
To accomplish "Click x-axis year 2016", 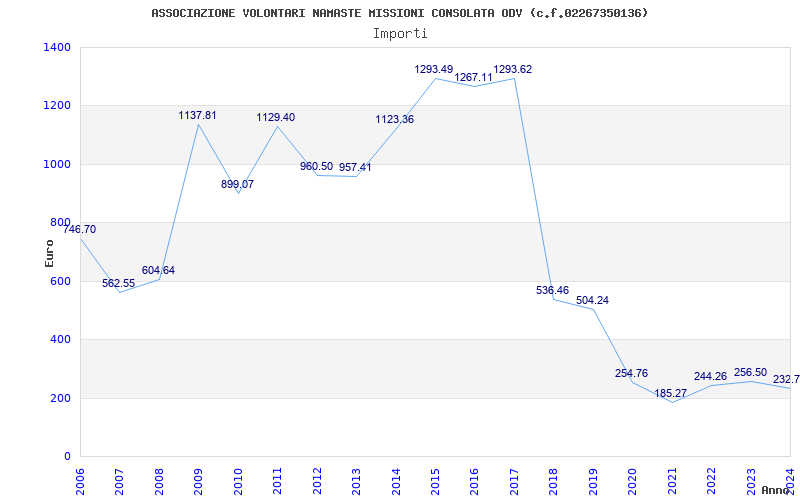I will click(x=474, y=482).
